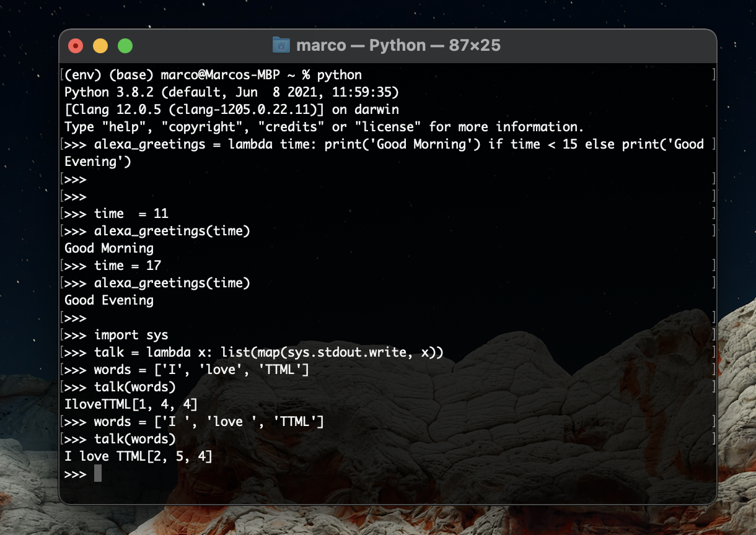Click the red close window button
Image resolution: width=756 pixels, height=535 pixels.
pyautogui.click(x=76, y=46)
